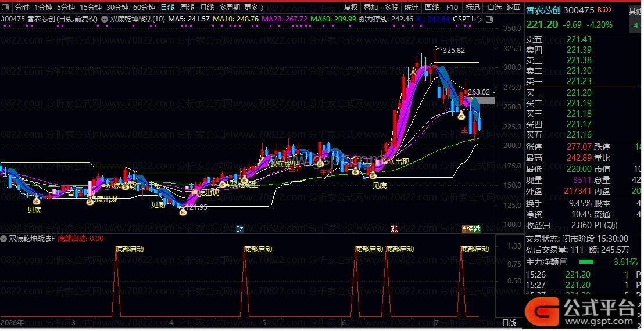Viewport: 644px width, 331px height.
Task: Click the 底部启动: 0.00 indicator value
Action: (81, 238)
